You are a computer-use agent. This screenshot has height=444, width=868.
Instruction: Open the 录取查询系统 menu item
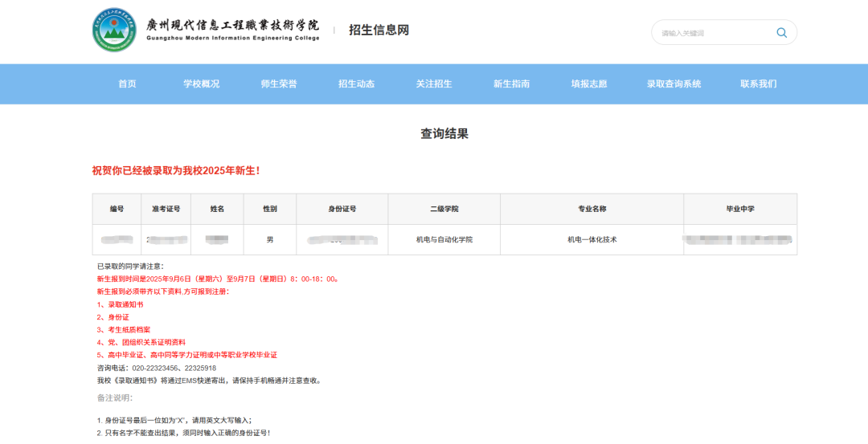click(674, 84)
